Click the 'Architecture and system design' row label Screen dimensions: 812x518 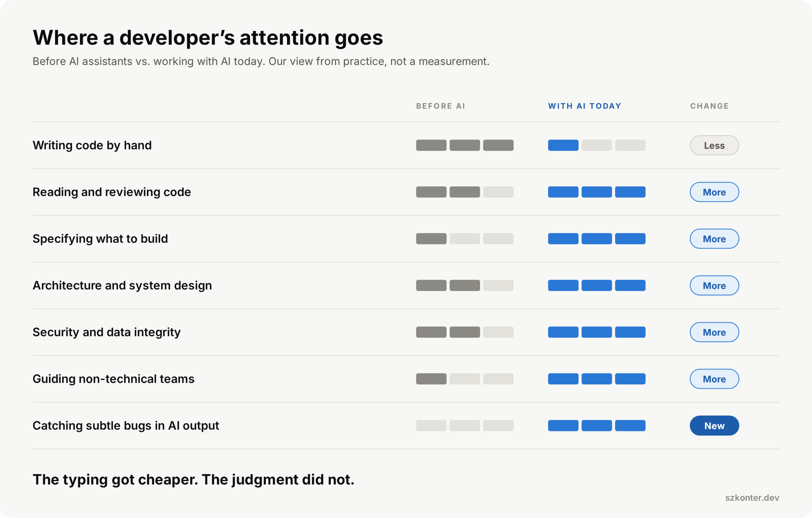click(122, 285)
